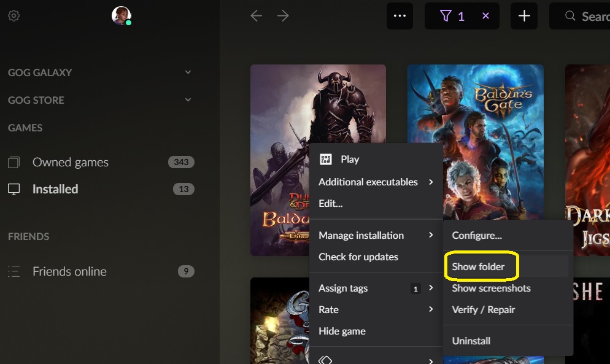Open the filter funnel button
610x364 pixels.
click(446, 16)
